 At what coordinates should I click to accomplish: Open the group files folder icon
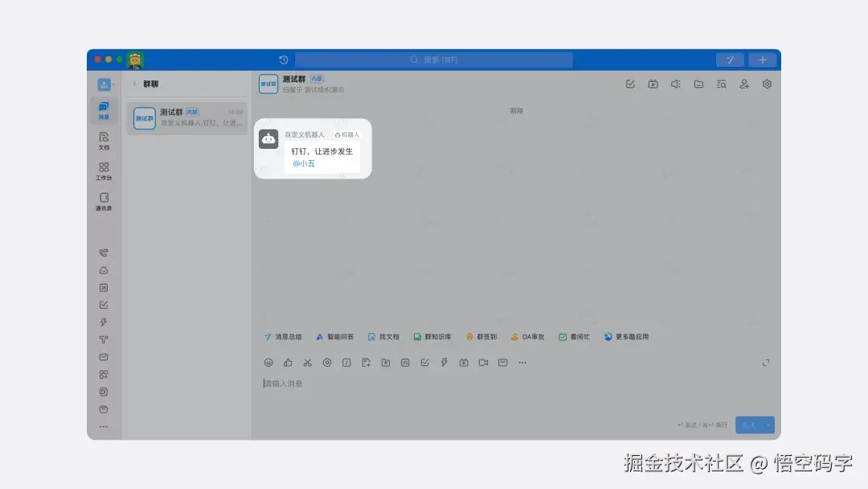698,84
